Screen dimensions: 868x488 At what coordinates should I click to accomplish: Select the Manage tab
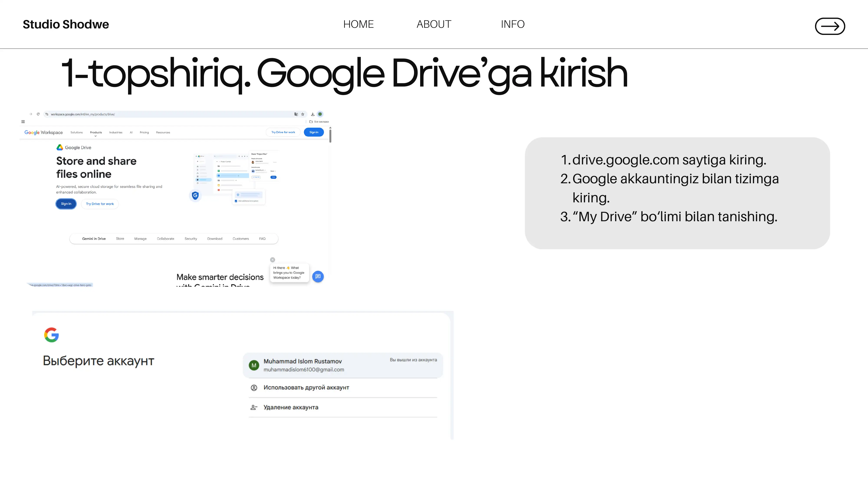[x=141, y=239]
